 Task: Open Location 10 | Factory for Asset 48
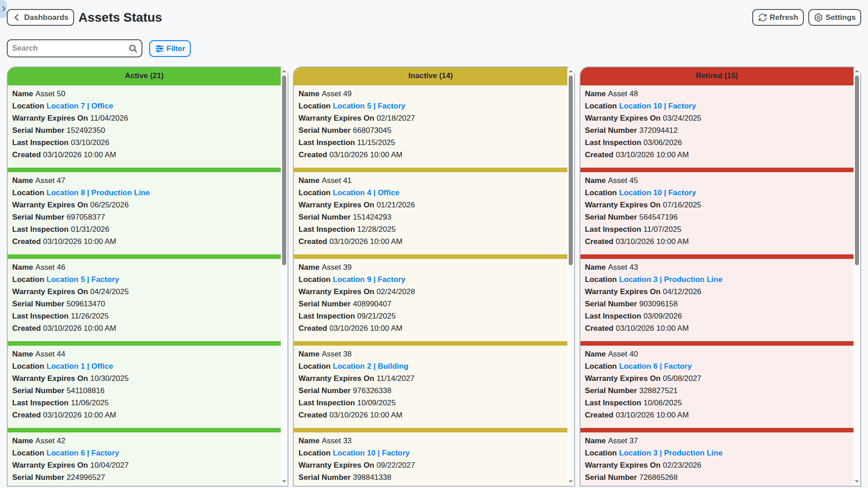[657, 106]
